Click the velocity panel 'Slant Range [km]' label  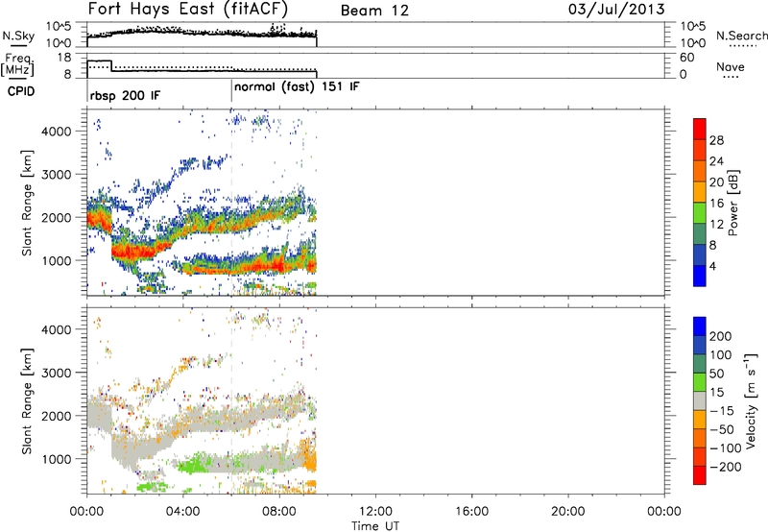(x=27, y=401)
